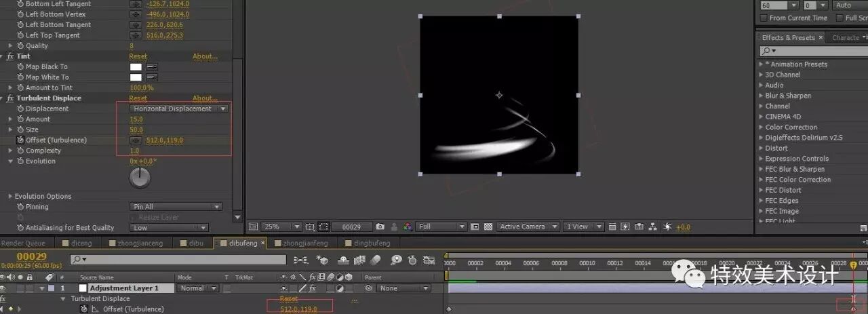868x314 pixels.
Task: Expand the Color Correction effects category
Action: click(761, 127)
